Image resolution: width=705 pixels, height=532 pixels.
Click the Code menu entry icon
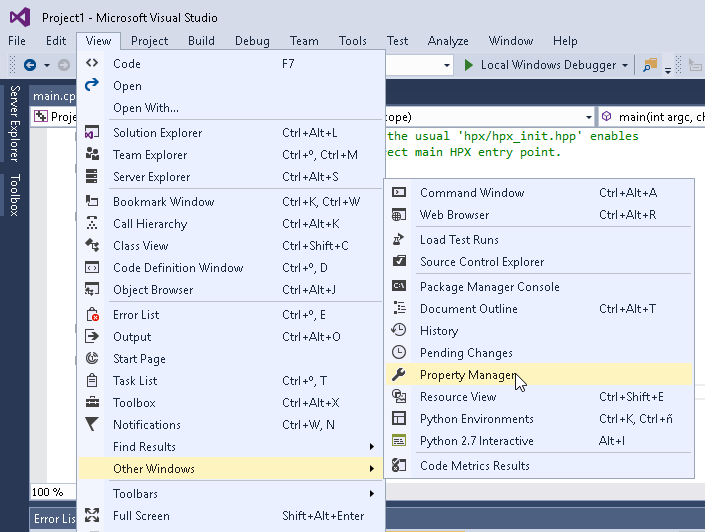(92, 63)
